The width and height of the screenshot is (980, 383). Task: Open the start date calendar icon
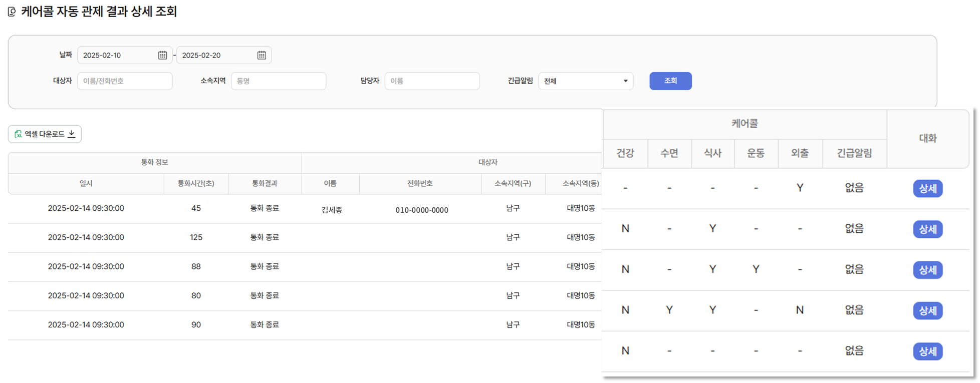pyautogui.click(x=162, y=55)
